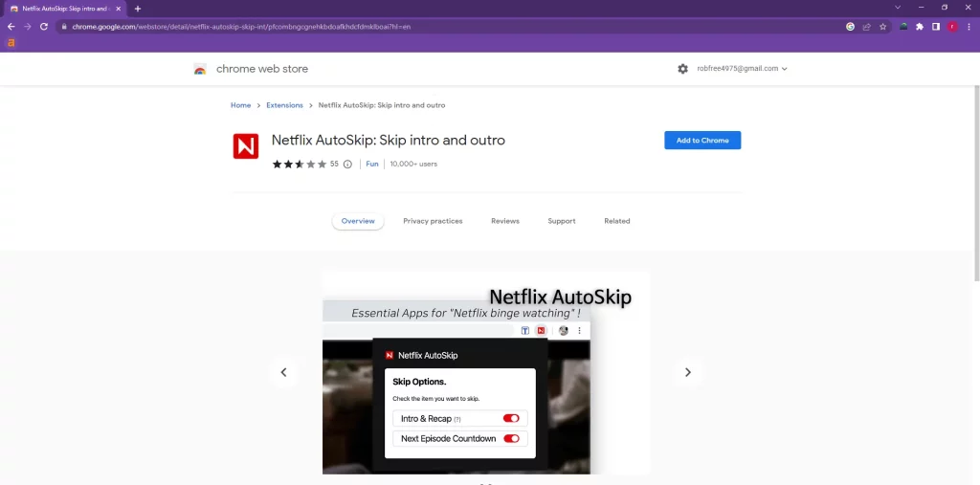
Task: Click the star rating of the extension
Action: coord(300,165)
